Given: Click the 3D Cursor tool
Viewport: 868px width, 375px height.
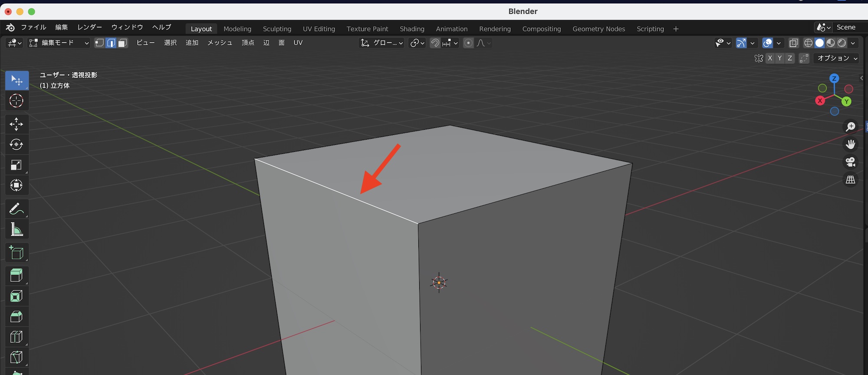Looking at the screenshot, I should pyautogui.click(x=16, y=101).
